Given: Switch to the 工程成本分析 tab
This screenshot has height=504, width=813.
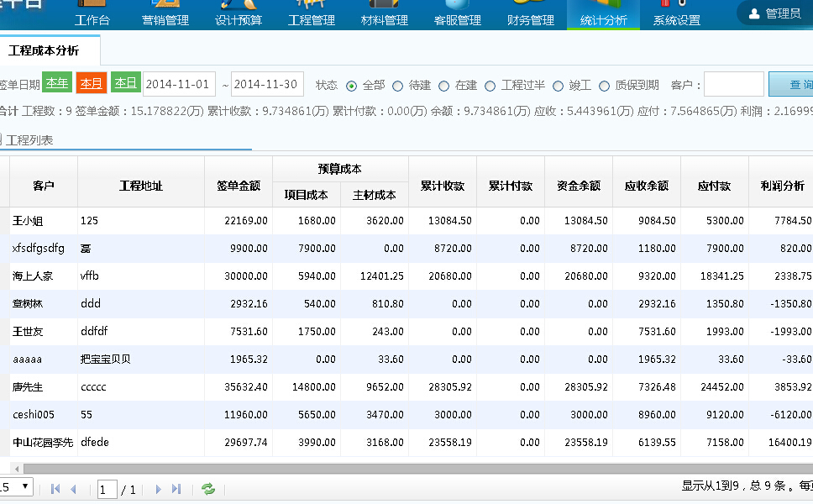Looking at the screenshot, I should click(x=44, y=51).
